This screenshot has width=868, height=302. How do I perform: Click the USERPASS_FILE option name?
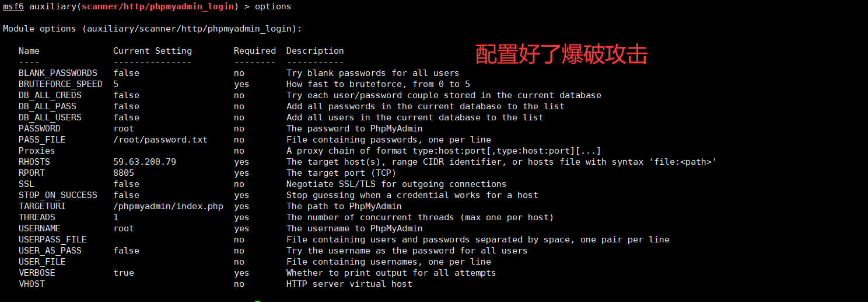[x=52, y=239]
